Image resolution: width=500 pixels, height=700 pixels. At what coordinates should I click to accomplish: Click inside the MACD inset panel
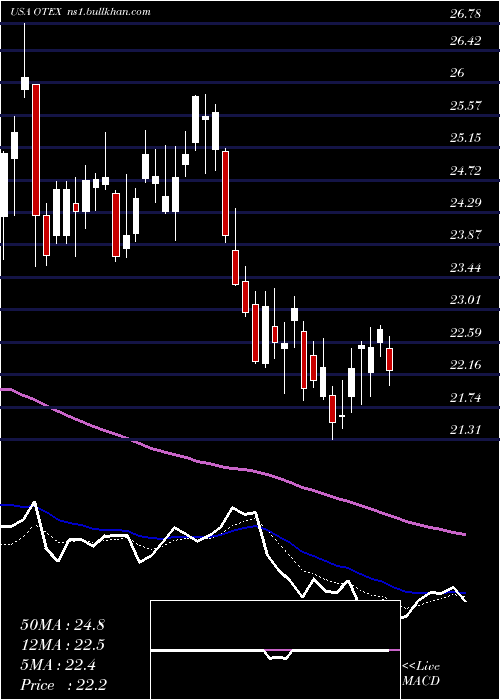tap(275, 650)
